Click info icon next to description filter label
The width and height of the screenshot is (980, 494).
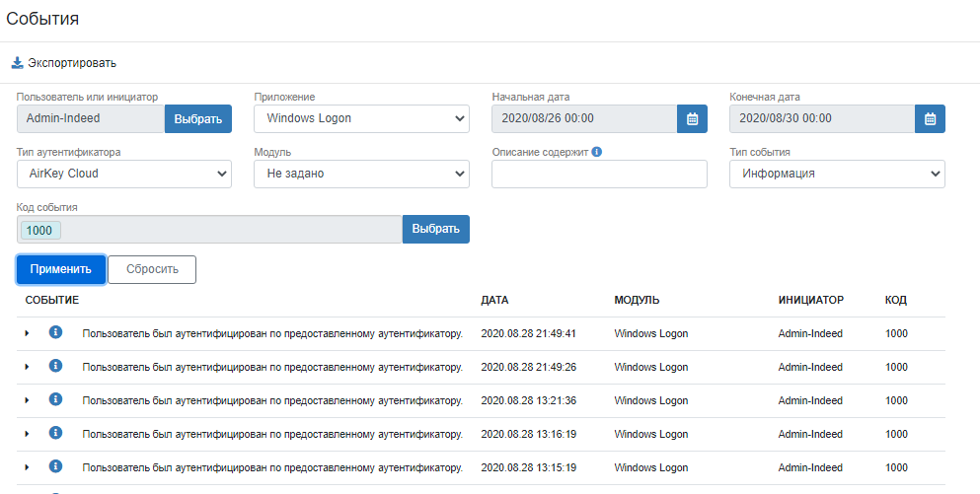click(597, 152)
